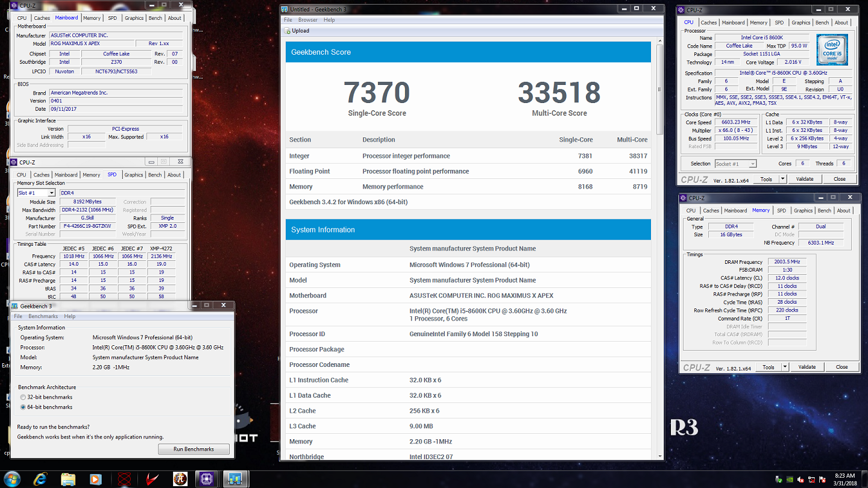
Task: Click the Intel Core i5 logo in CPU-Z
Action: (x=832, y=49)
